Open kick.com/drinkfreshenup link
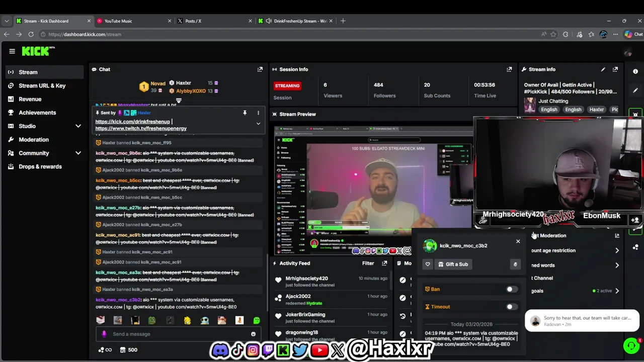This screenshot has height=362, width=644. point(132,122)
